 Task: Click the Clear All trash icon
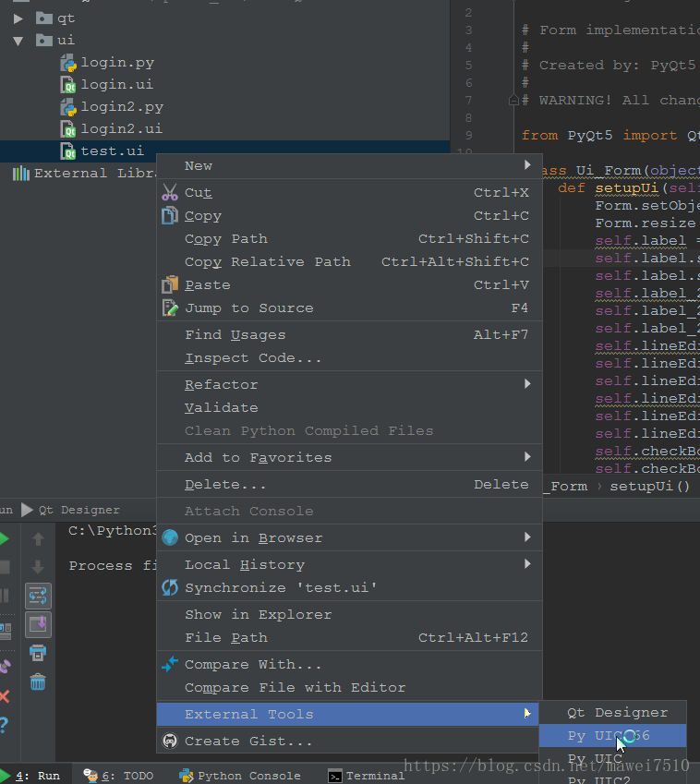tap(38, 682)
